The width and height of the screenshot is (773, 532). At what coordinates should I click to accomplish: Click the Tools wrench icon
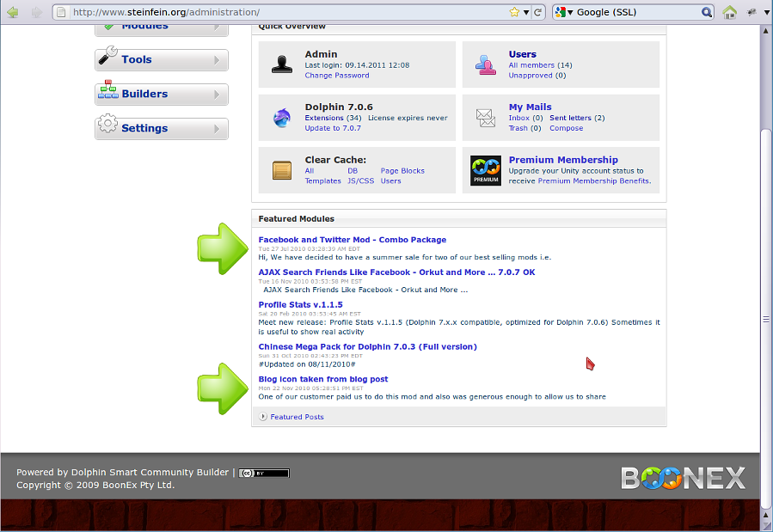[107, 55]
